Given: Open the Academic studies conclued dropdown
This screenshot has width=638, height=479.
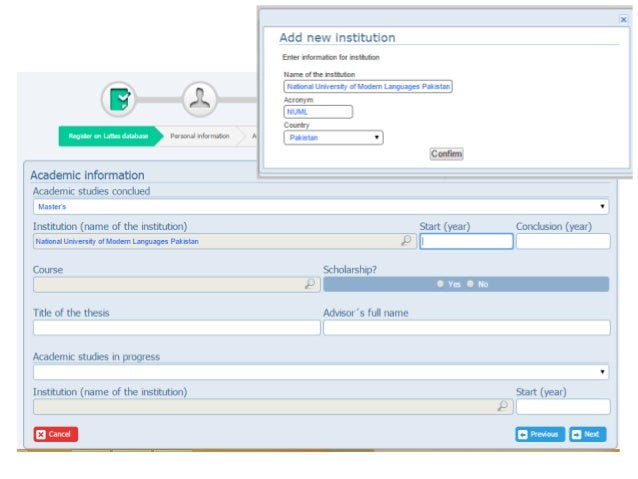Looking at the screenshot, I should pyautogui.click(x=321, y=206).
